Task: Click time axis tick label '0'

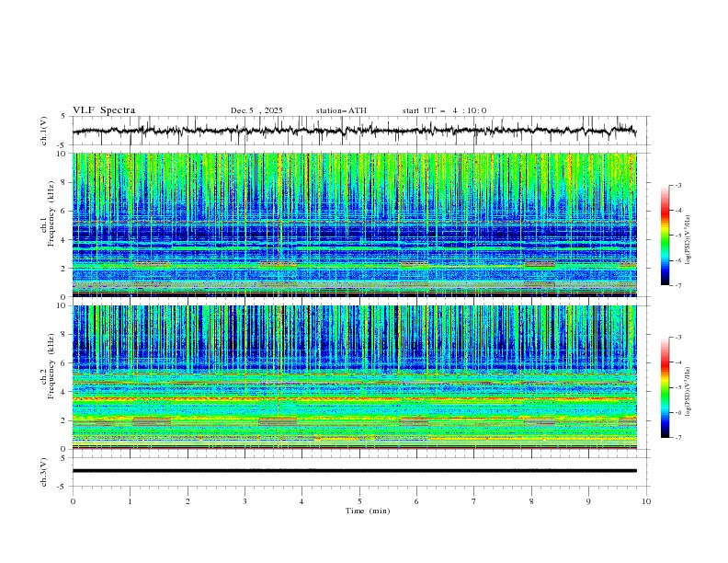Action: click(73, 501)
